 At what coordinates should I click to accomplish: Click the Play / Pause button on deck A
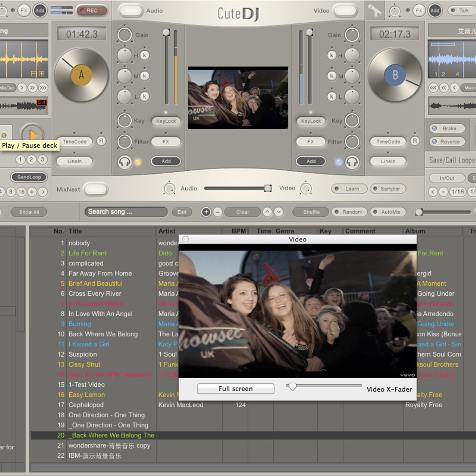32,134
